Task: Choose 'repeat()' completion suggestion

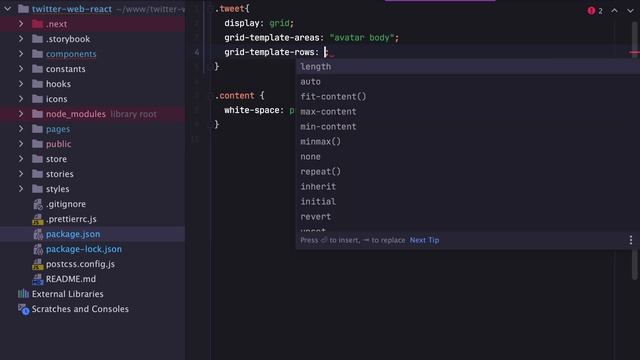Action: point(468,171)
